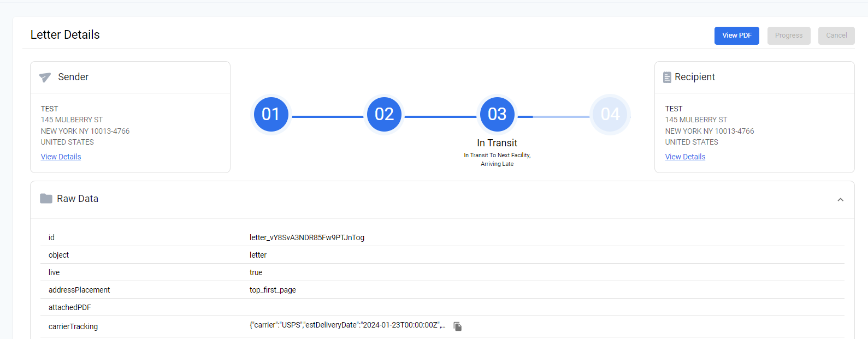Click the 'In Transit' status label
868x339 pixels.
[x=497, y=143]
